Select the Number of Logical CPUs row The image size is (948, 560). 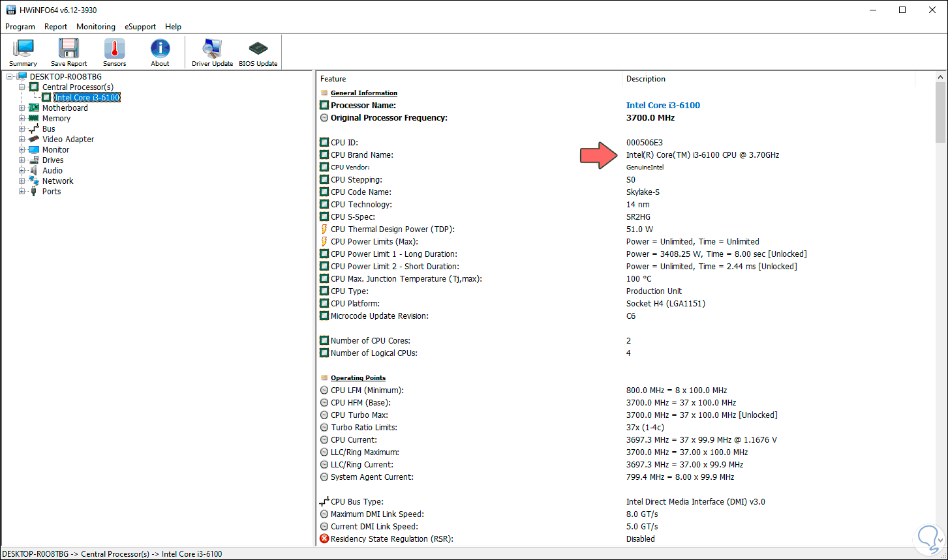click(x=627, y=353)
